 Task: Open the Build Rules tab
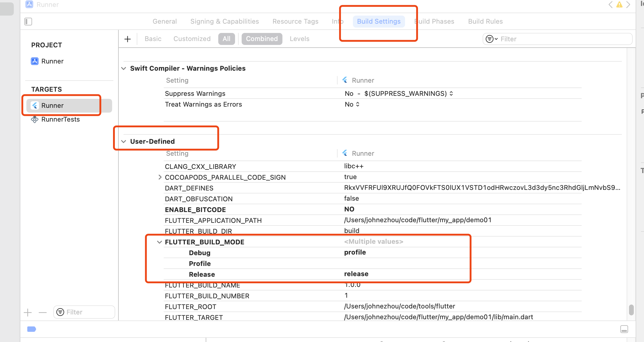[x=485, y=21]
